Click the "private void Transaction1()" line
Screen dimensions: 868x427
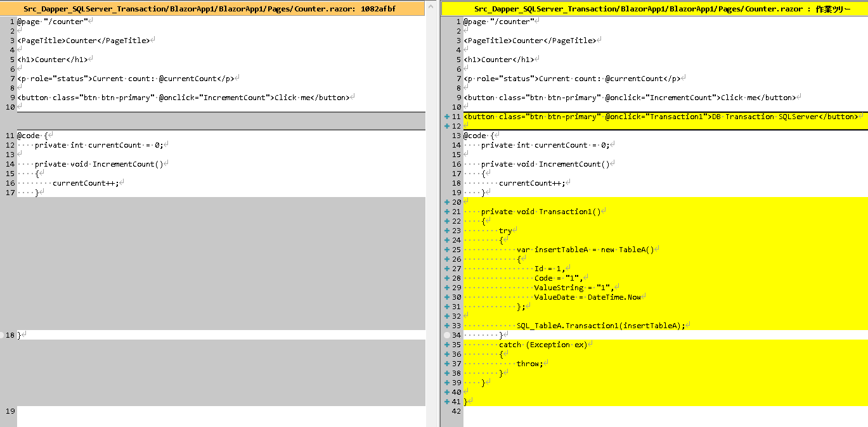pyautogui.click(x=540, y=212)
